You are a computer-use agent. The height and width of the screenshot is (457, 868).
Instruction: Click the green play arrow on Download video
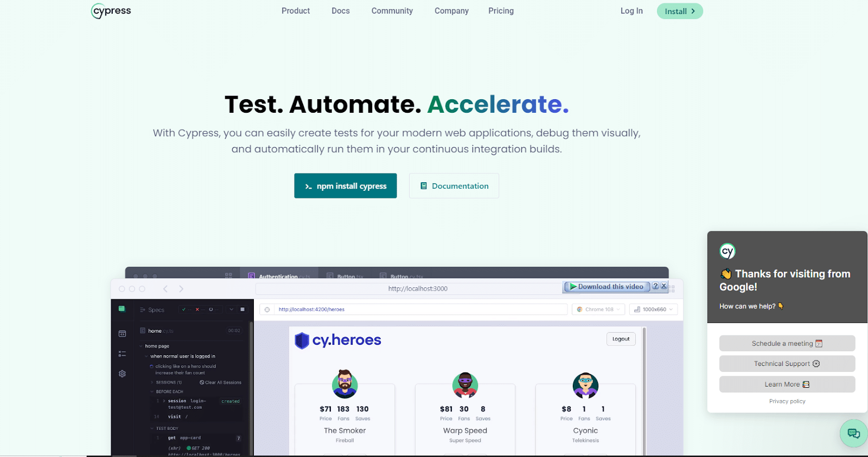[x=573, y=287]
